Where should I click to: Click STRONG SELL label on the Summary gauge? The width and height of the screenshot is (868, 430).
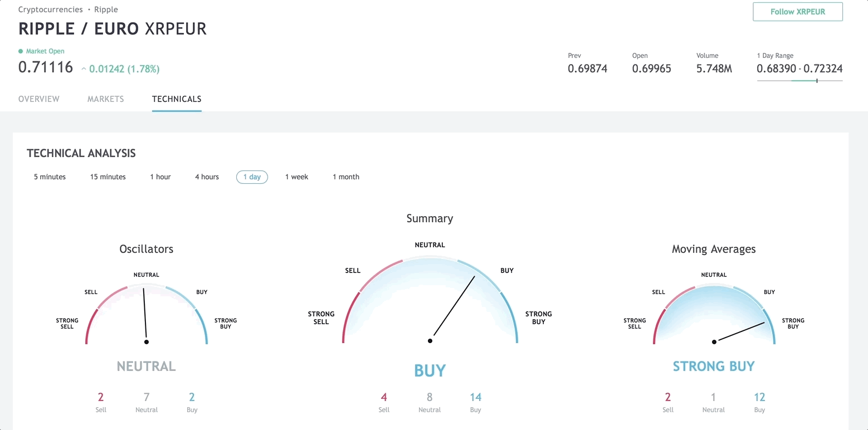pyautogui.click(x=321, y=317)
